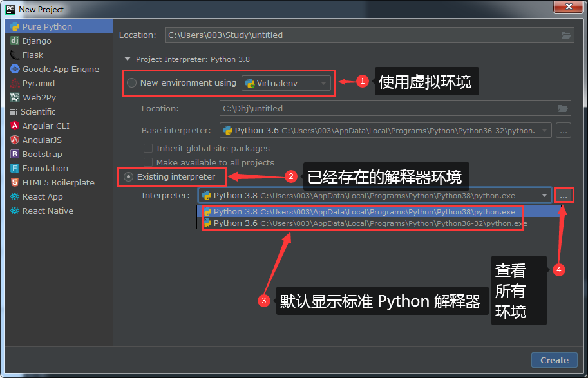The height and width of the screenshot is (378, 588).
Task: Select React Native project type
Action: 59,211
